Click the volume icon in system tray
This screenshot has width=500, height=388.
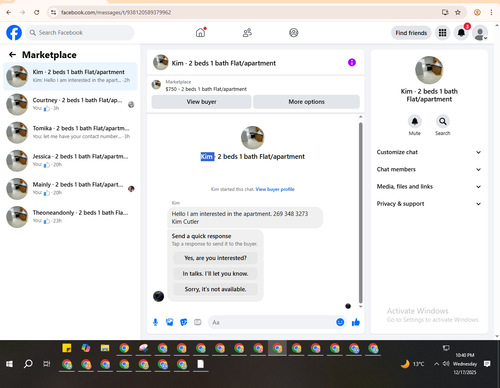[446, 364]
